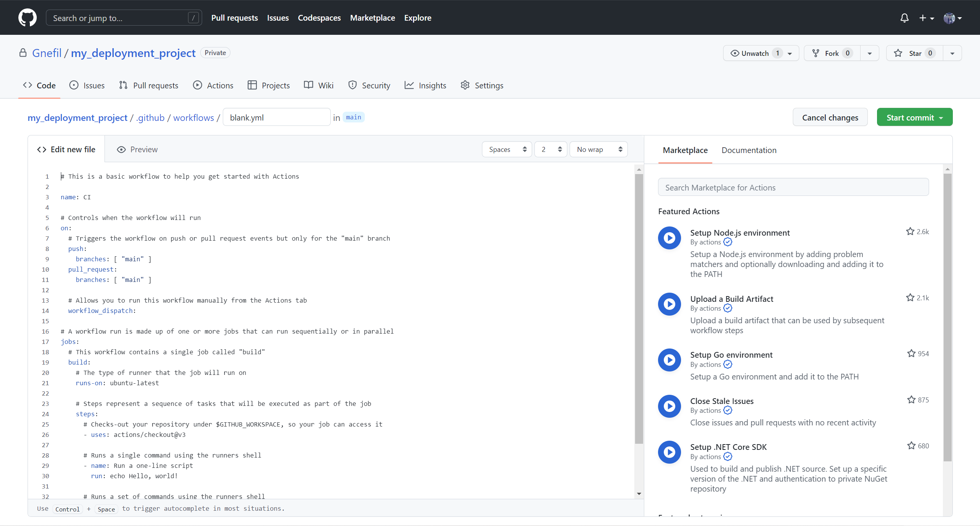Click the verified badge under Close Stale Issues
Screen dimensions: 980x526
[x=727, y=410]
